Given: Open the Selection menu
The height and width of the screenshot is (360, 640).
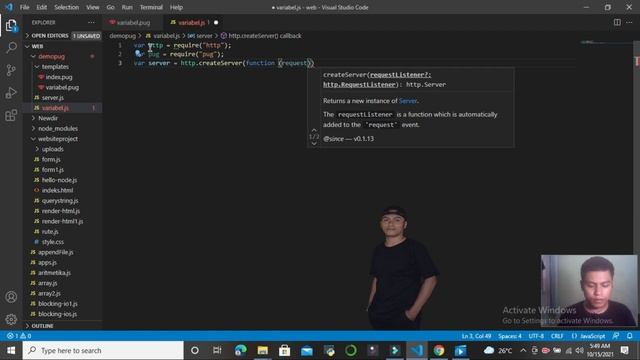Looking at the screenshot, I should (67, 7).
